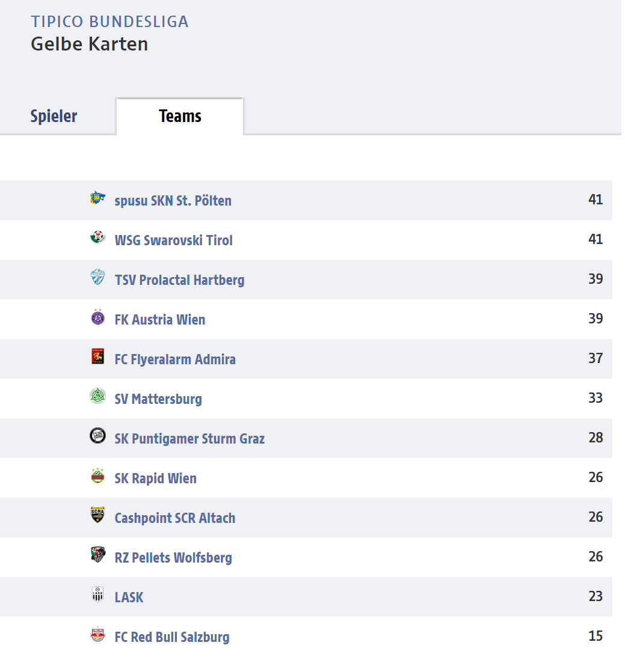Image resolution: width=625 pixels, height=672 pixels.
Task: Follow the LASK team name link
Action: (x=129, y=597)
